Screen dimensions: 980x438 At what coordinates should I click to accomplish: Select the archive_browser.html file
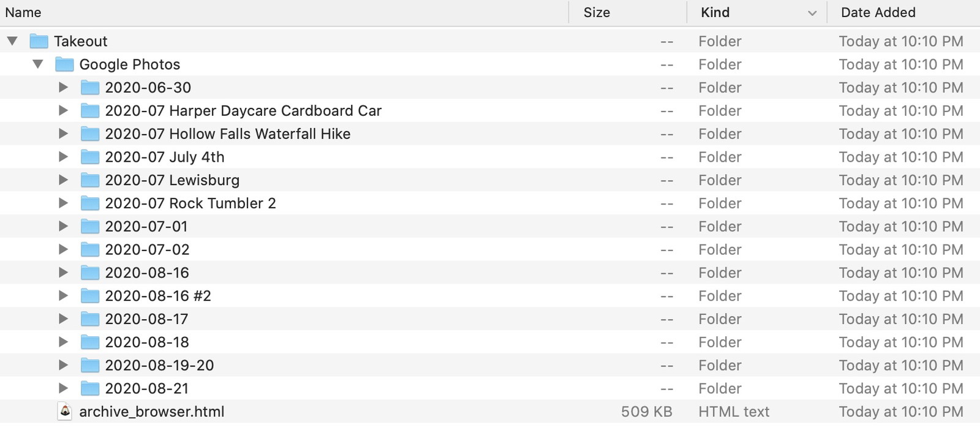(152, 412)
